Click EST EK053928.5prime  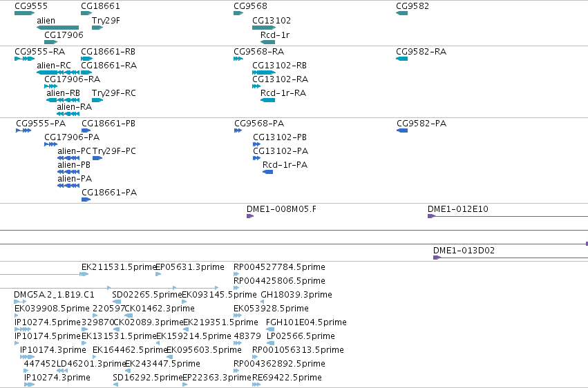point(238,316)
